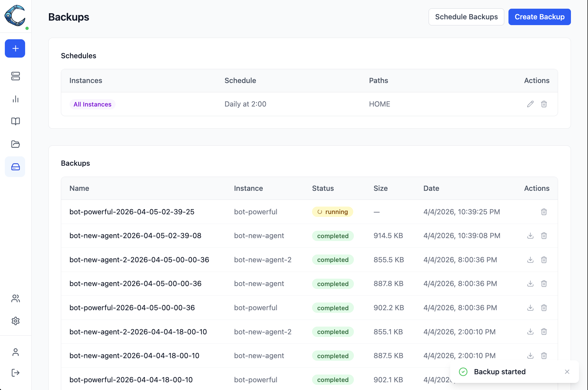Open the file browser folder icon
The image size is (588, 390).
(15, 144)
